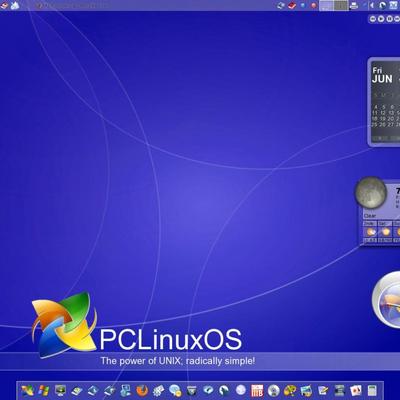Viewport: 400px width, 400px height.
Task: Click the play button on media widget
Action: tap(381, 19)
